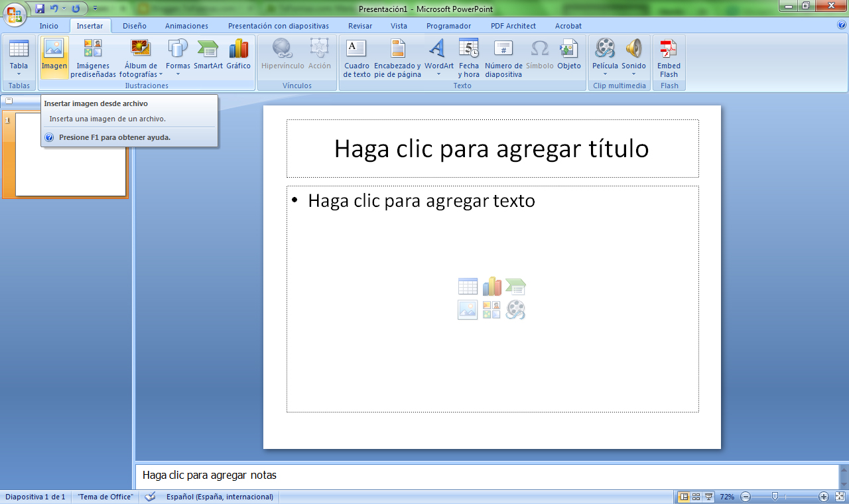Click Imágenes prediseñadas clip art icon

point(93,49)
